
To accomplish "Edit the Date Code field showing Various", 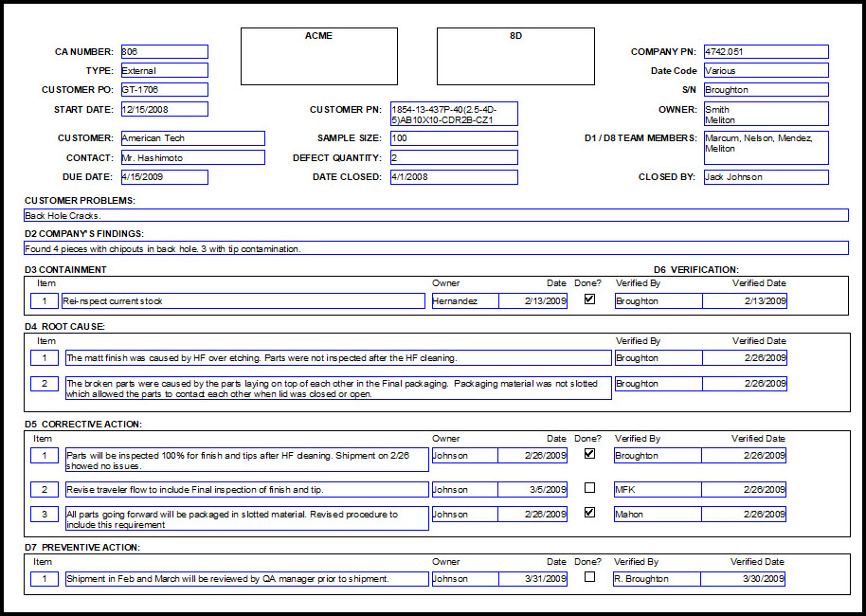I will pyautogui.click(x=766, y=71).
